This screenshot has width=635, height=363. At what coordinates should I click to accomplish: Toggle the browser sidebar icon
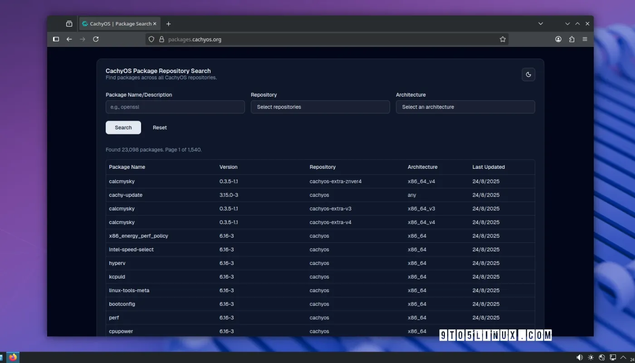(x=56, y=39)
